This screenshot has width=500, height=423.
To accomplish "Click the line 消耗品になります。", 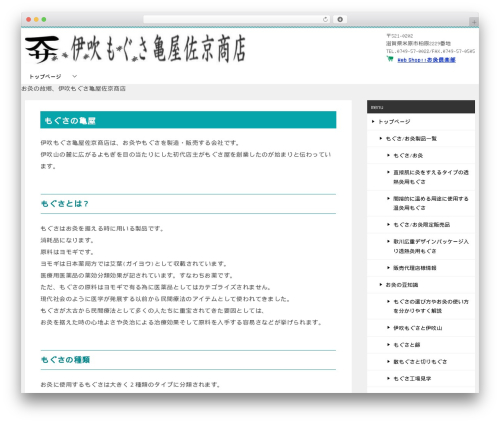I will click(x=67, y=240).
